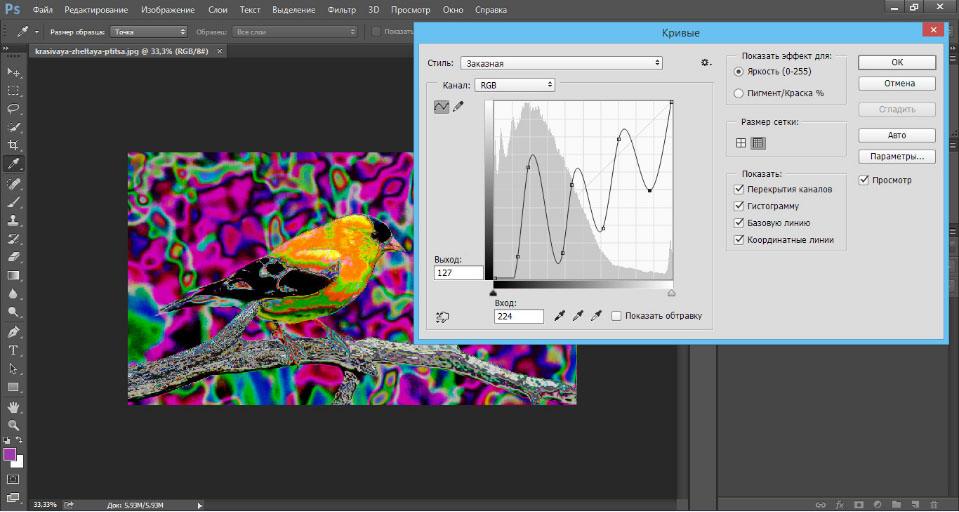Click the pencil draw-curve icon in Curves

click(x=458, y=107)
